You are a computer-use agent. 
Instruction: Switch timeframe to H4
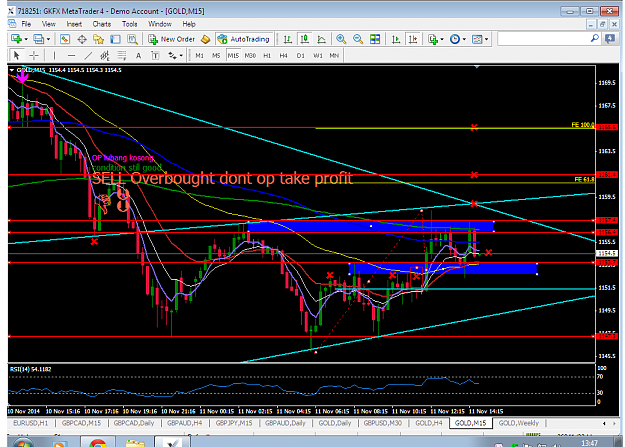coord(283,55)
